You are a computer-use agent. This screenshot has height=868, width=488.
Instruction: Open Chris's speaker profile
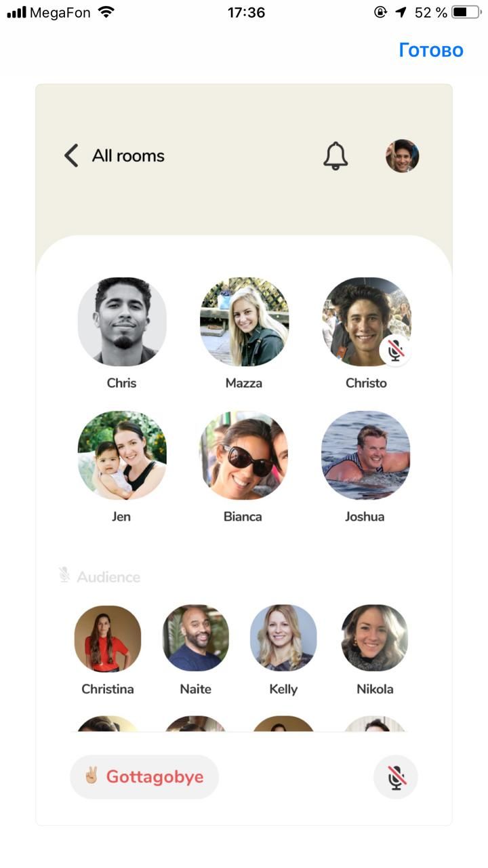(122, 321)
